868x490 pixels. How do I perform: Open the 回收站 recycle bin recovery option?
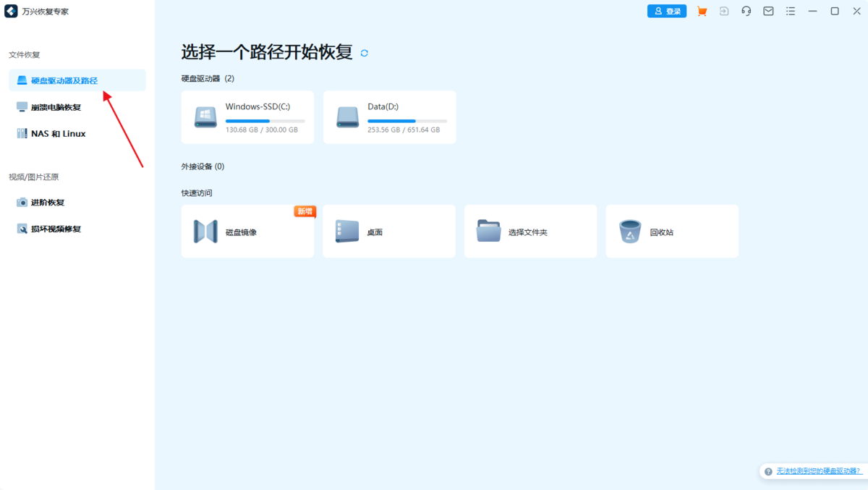pos(671,231)
